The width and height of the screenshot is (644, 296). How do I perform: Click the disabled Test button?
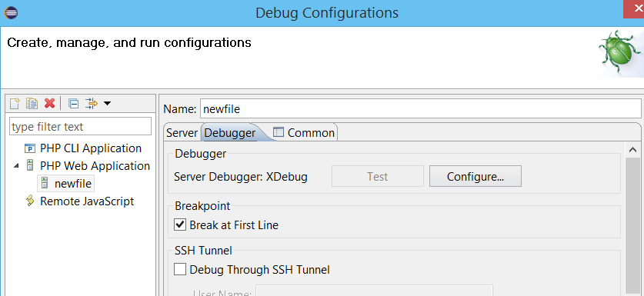(378, 177)
